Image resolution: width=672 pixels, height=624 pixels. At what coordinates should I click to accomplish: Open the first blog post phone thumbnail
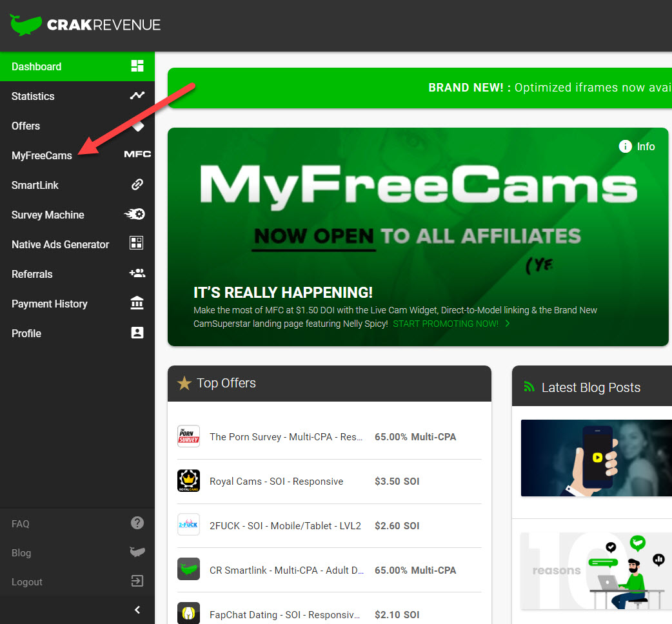point(596,458)
